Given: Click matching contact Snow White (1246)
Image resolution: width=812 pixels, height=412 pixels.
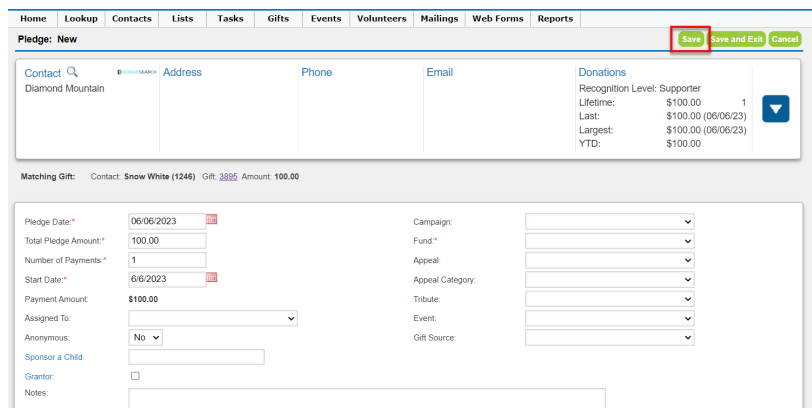Looking at the screenshot, I should coord(160,176).
